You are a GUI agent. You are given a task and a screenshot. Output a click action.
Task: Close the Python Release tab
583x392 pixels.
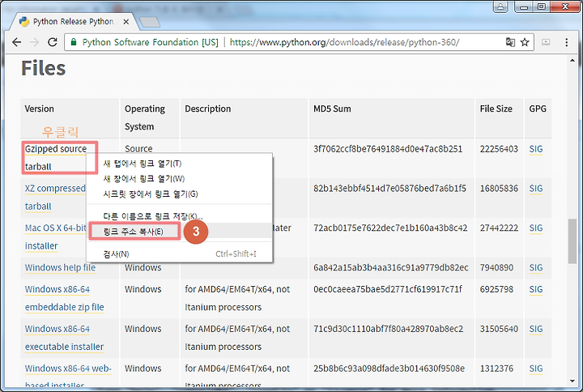126,22
